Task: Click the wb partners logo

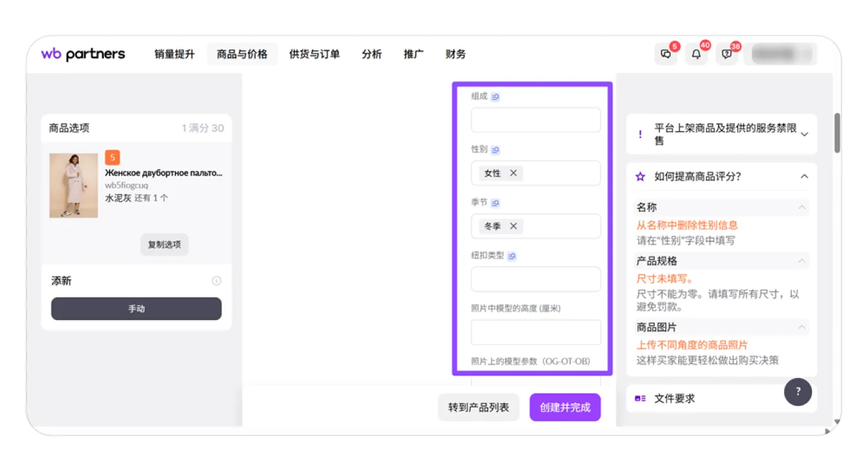Action: point(83,54)
